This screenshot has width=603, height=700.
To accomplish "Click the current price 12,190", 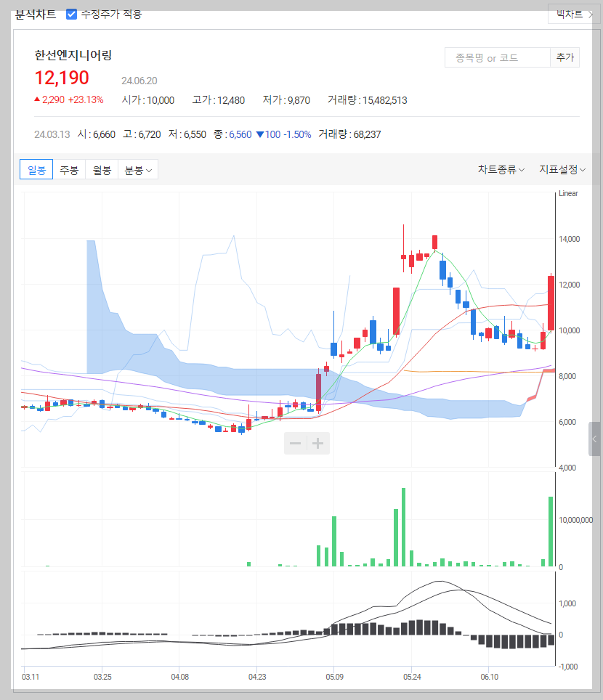I will [x=62, y=78].
